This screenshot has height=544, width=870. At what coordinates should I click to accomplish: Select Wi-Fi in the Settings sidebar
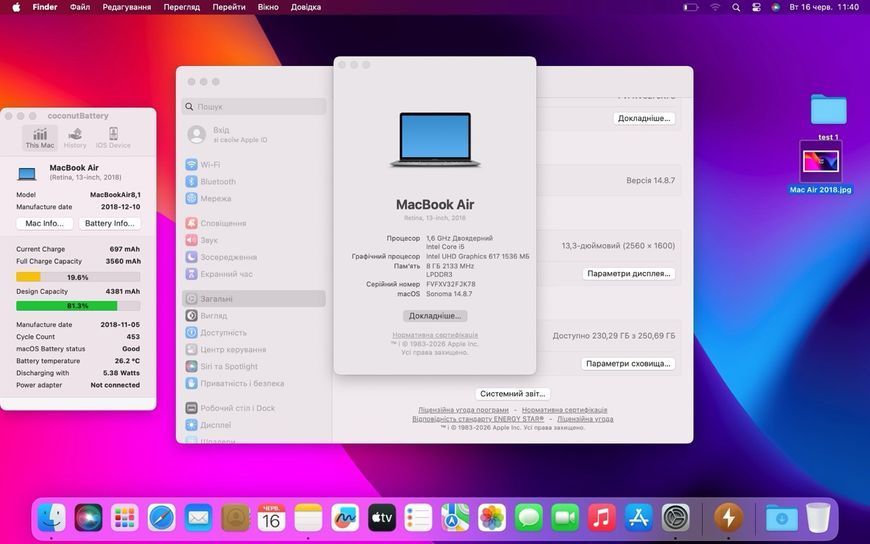tap(254, 165)
